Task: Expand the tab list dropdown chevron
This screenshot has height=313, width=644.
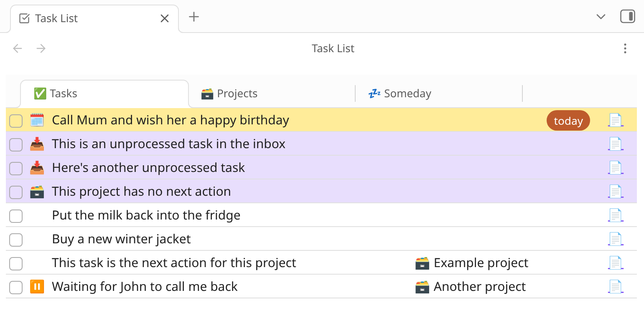Action: pos(601,17)
